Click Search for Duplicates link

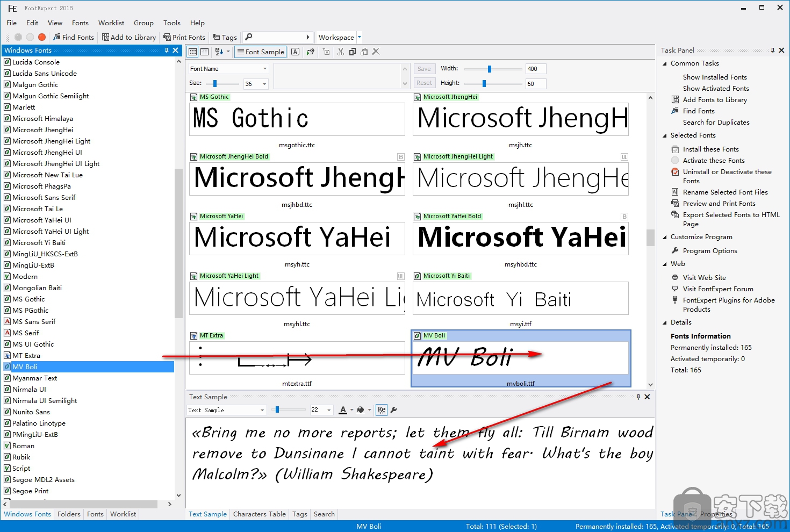click(716, 123)
